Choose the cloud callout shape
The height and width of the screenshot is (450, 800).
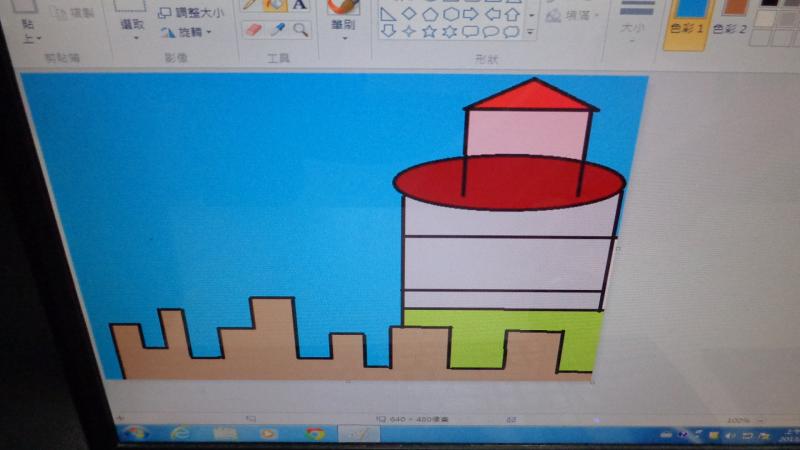pos(511,32)
